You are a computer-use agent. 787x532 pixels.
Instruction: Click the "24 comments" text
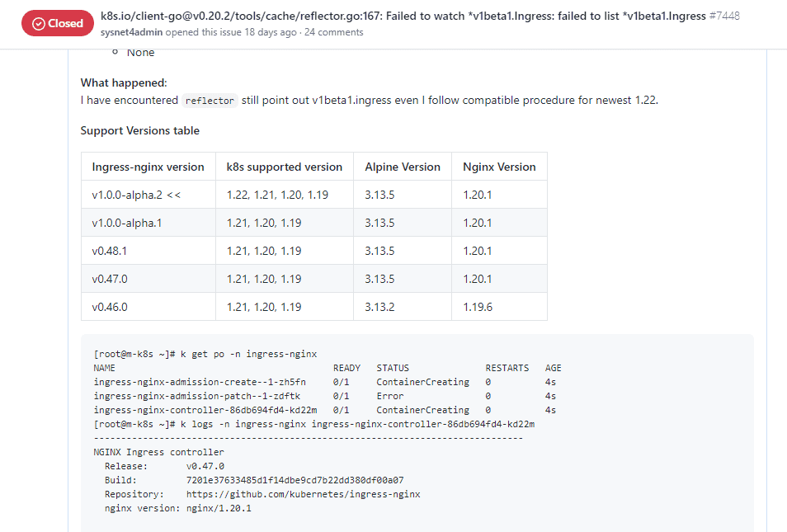click(333, 32)
